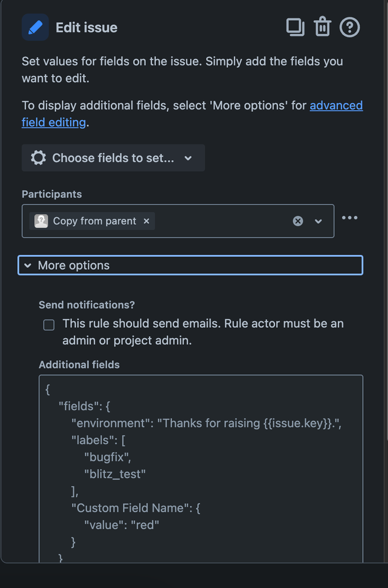This screenshot has height=588, width=388.
Task: Open the Participants three-dot options menu
Action: point(350,218)
